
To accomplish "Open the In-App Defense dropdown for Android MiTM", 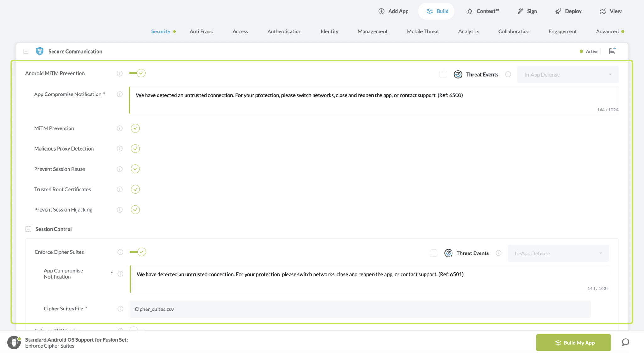I will tap(568, 75).
